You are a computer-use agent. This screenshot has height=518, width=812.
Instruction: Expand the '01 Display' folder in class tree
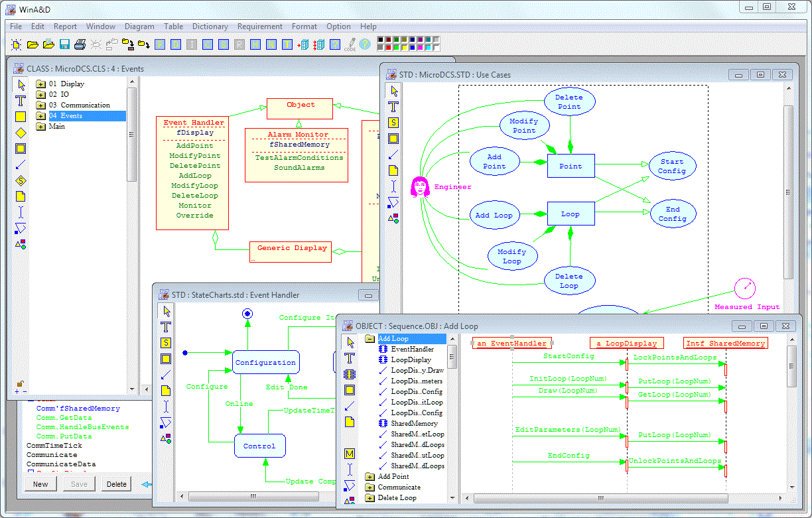40,84
